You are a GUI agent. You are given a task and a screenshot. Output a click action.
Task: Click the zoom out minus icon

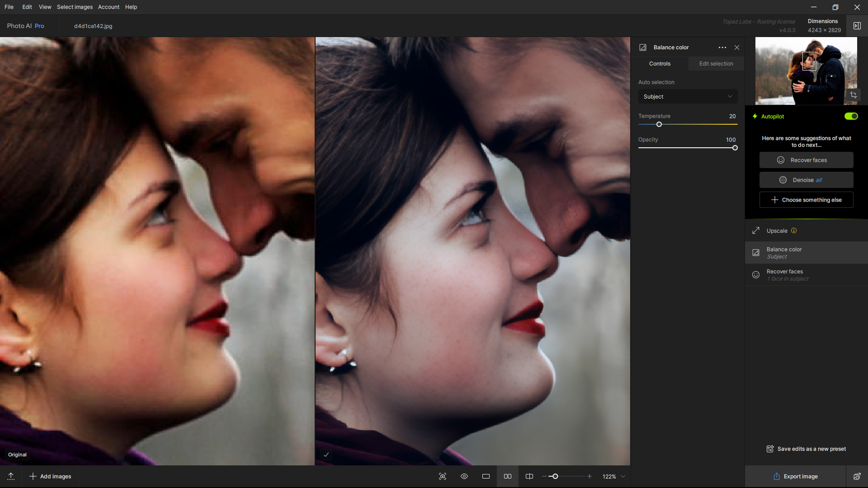tap(544, 476)
